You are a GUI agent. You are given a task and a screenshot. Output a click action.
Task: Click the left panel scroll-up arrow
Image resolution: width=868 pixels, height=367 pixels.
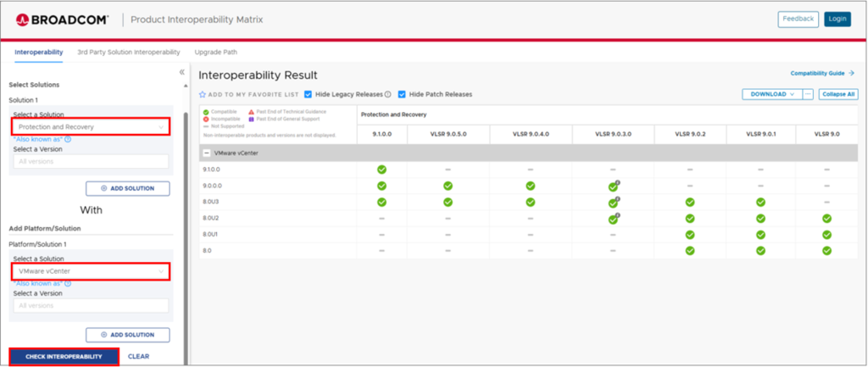tap(186, 86)
